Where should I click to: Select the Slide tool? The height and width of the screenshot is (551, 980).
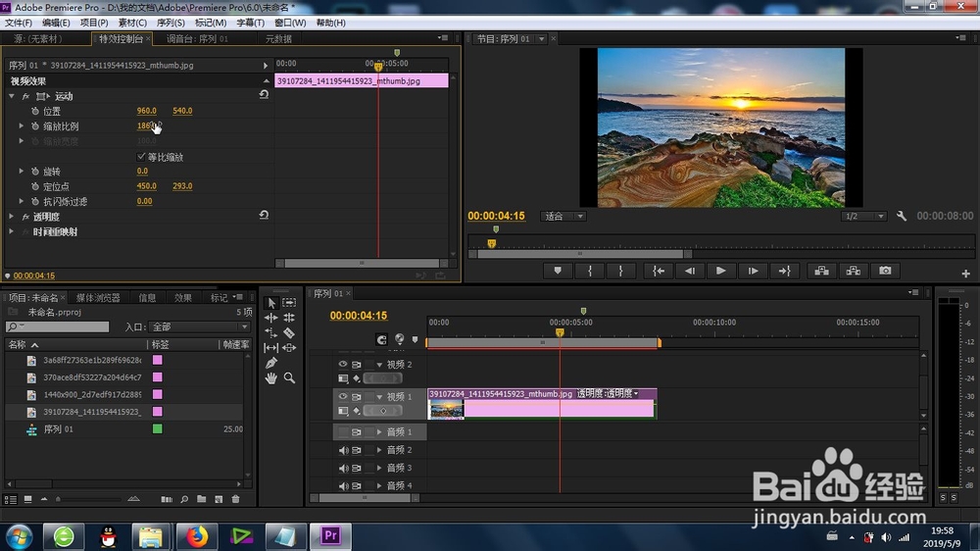[289, 348]
